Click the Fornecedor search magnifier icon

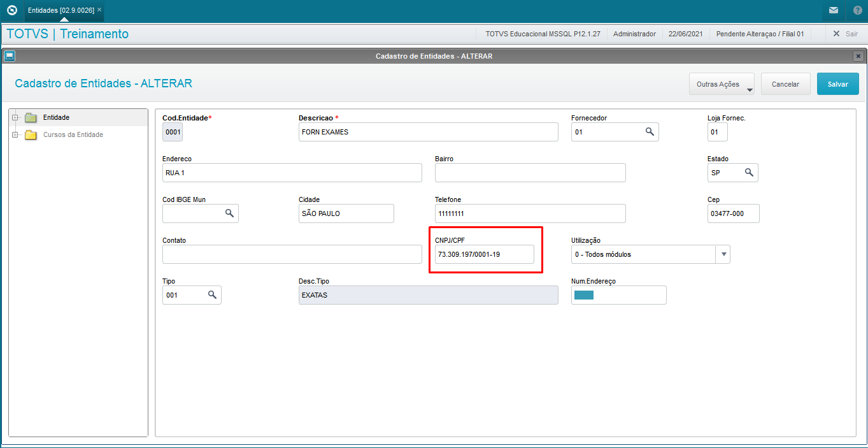coord(650,132)
